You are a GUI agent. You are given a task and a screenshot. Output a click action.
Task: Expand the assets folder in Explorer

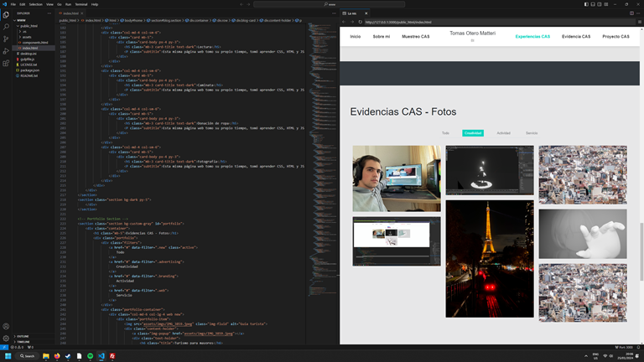pyautogui.click(x=27, y=37)
